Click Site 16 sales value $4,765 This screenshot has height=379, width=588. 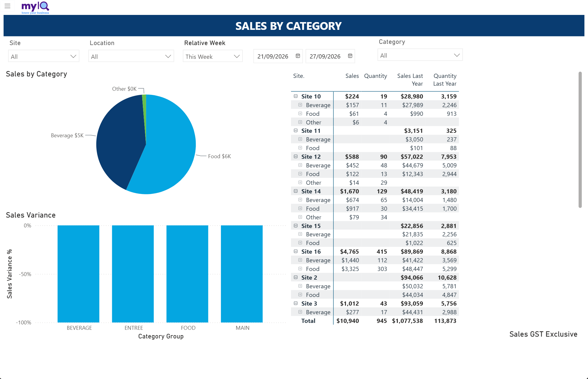pos(349,252)
